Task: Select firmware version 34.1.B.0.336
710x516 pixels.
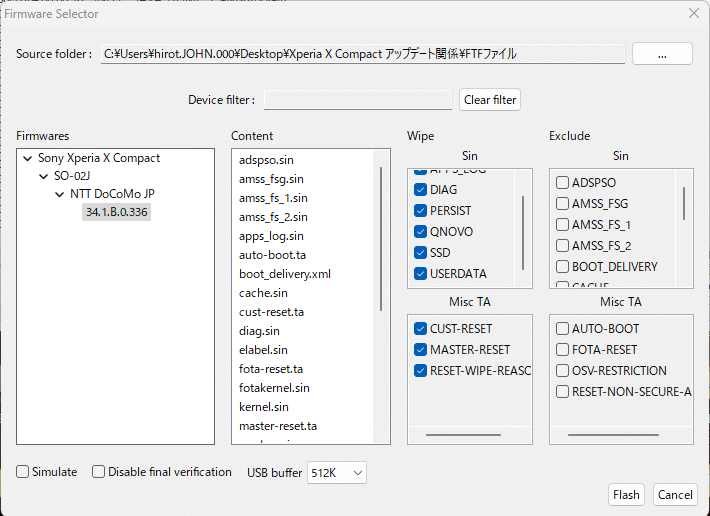Action: pyautogui.click(x=116, y=212)
